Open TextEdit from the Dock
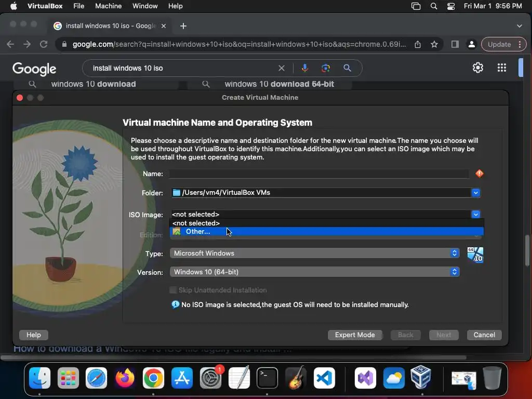The image size is (532, 399). [239, 378]
